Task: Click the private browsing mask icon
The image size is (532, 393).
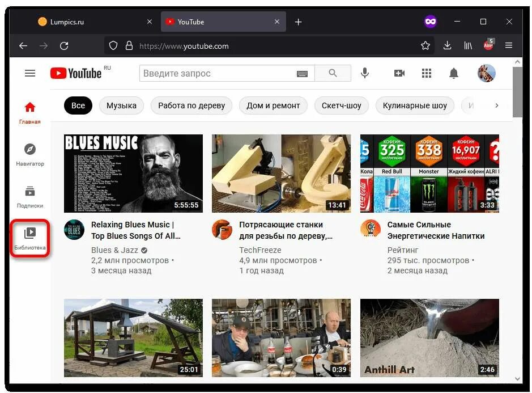Action: (x=431, y=22)
